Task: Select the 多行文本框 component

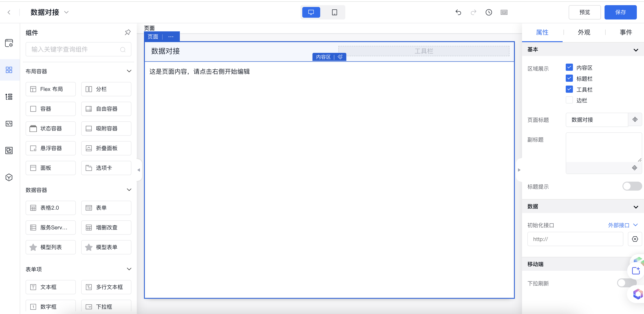Action: [x=106, y=287]
